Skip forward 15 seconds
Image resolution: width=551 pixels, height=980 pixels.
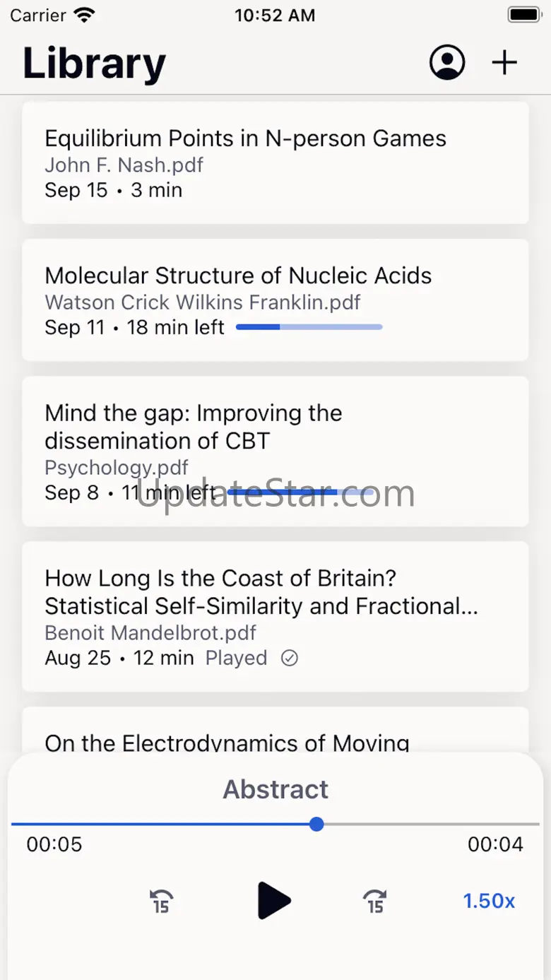point(375,901)
